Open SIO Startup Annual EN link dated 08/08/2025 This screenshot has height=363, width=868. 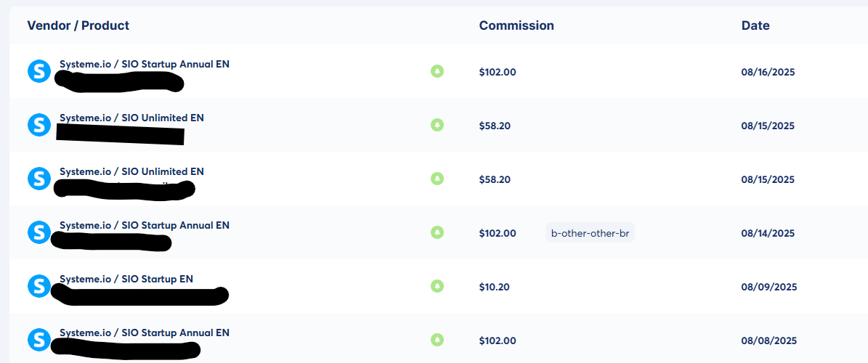(145, 333)
